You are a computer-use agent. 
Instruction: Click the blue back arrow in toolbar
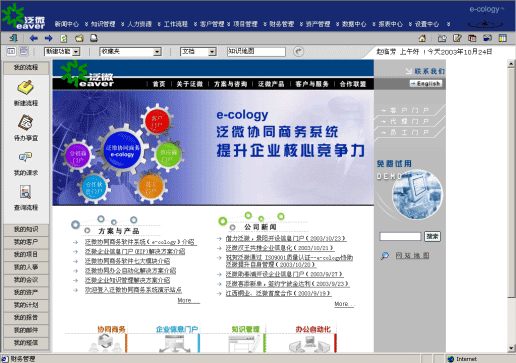coord(34,38)
